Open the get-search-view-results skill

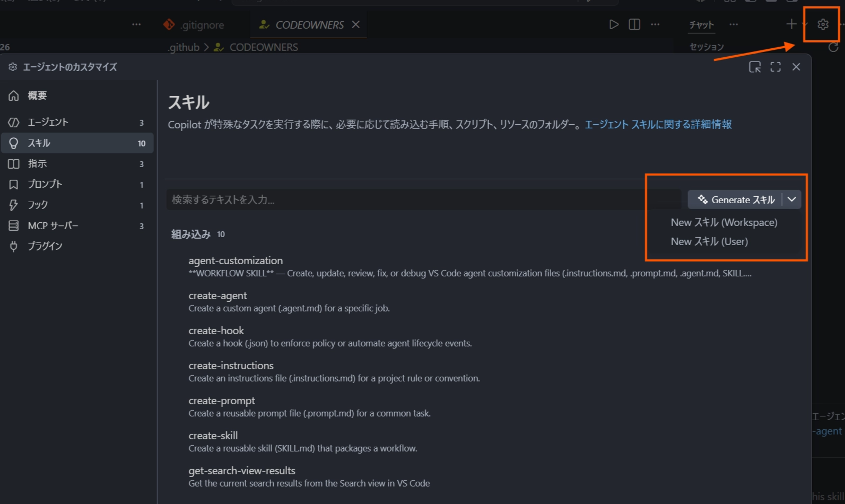(x=470, y=477)
